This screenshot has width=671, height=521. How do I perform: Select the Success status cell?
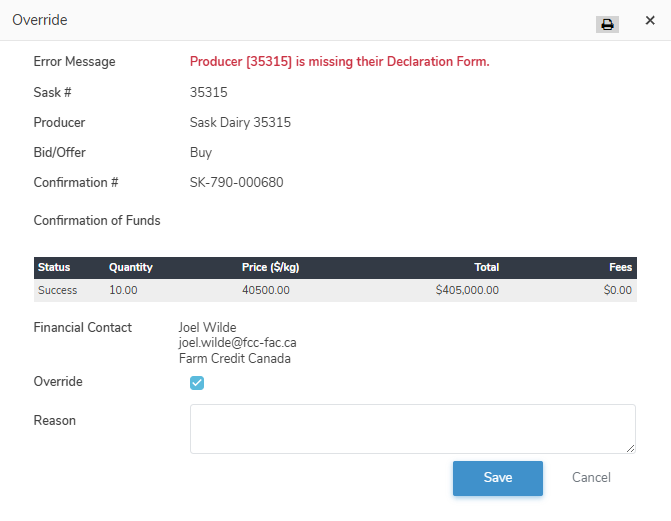point(57,290)
